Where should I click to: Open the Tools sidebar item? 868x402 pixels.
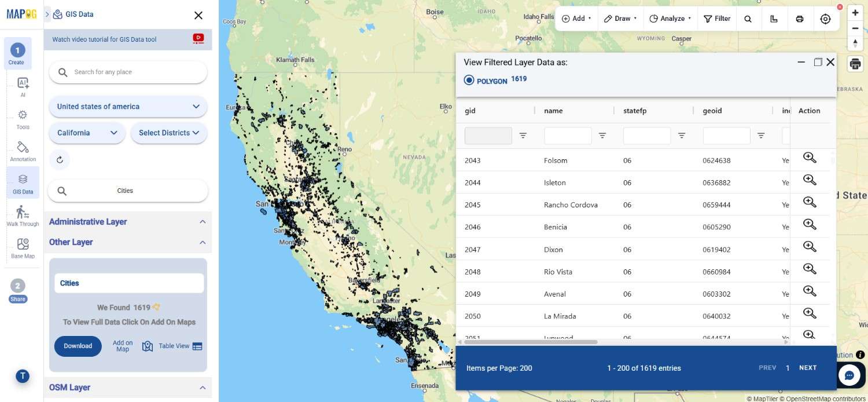(23, 119)
